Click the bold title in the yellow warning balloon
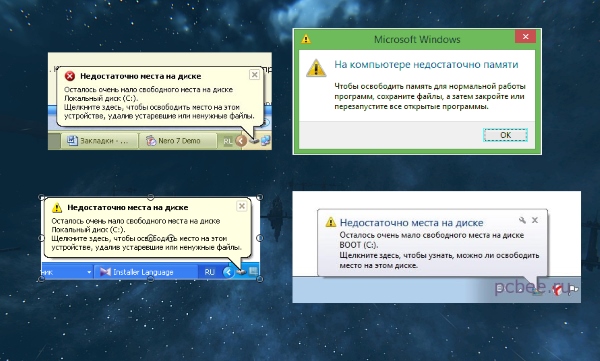600x361 pixels. (x=128, y=207)
